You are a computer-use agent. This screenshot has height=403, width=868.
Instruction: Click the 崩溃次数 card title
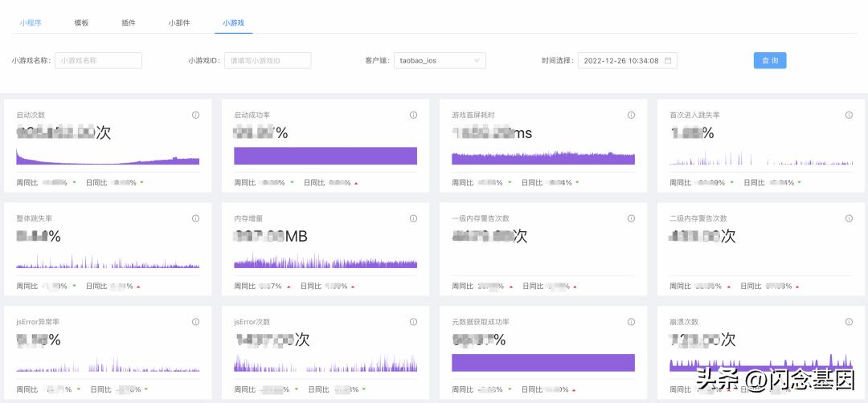pos(684,322)
